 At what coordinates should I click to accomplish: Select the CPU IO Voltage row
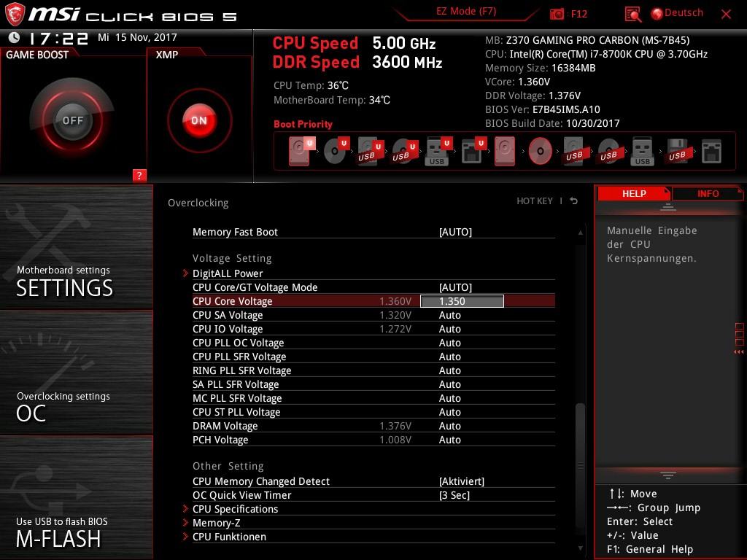tap(373, 329)
